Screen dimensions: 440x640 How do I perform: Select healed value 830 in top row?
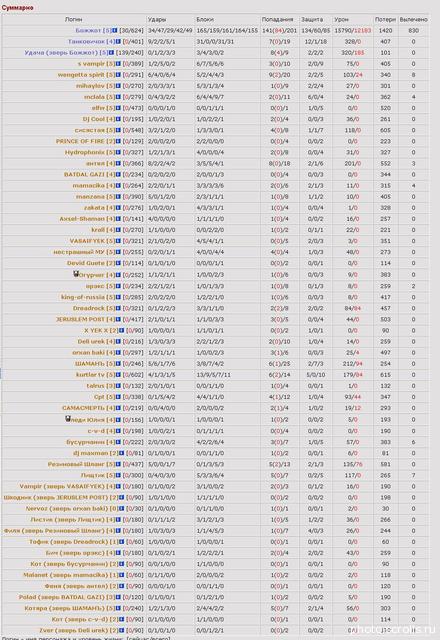pyautogui.click(x=413, y=31)
